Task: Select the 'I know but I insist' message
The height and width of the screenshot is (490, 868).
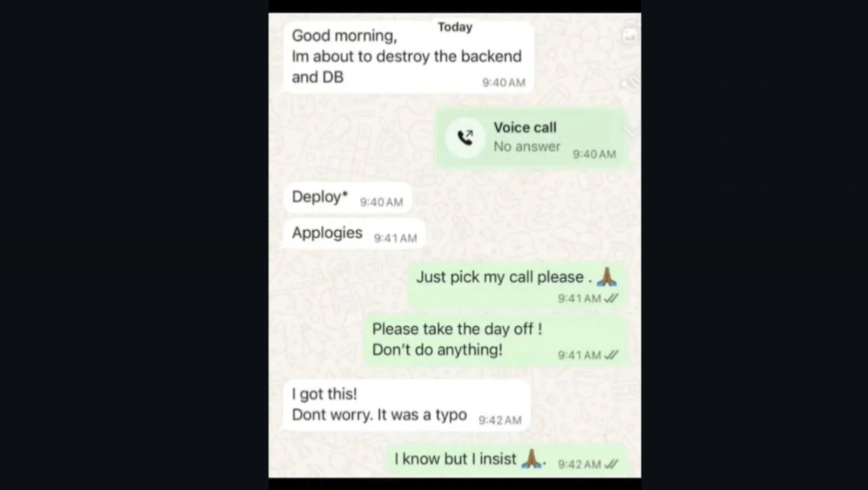Action: coord(506,460)
